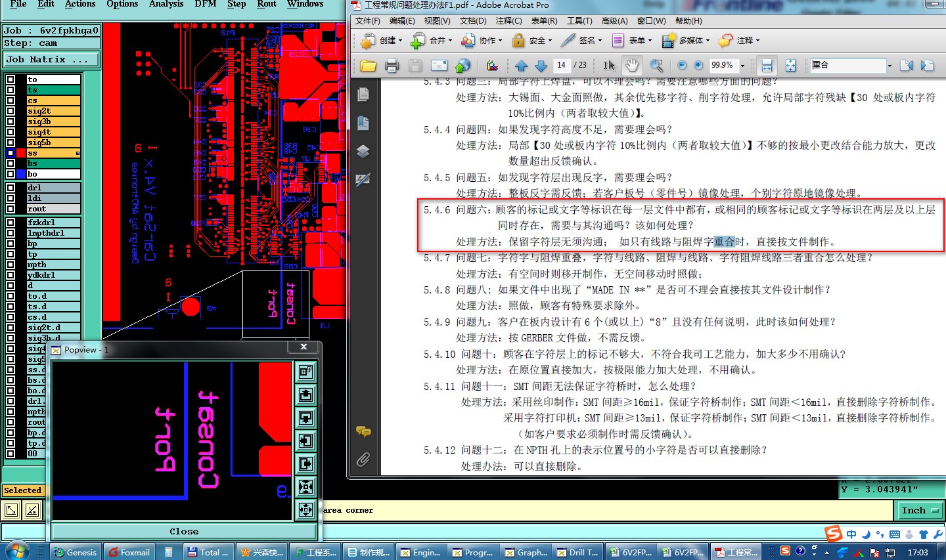Click the page number field showing 14

tap(562, 65)
